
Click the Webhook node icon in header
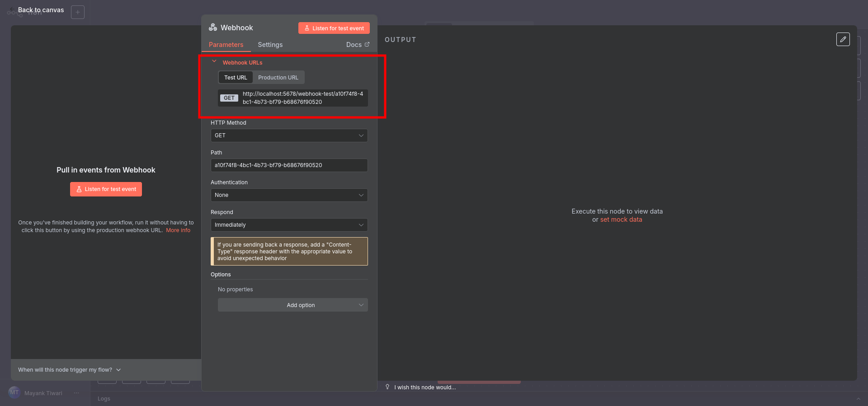pyautogui.click(x=213, y=28)
